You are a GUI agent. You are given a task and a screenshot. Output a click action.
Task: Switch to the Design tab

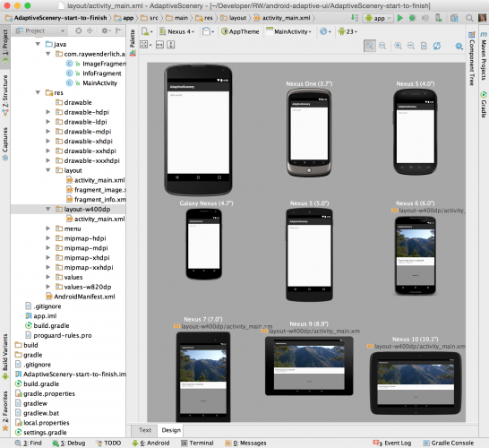click(x=171, y=430)
